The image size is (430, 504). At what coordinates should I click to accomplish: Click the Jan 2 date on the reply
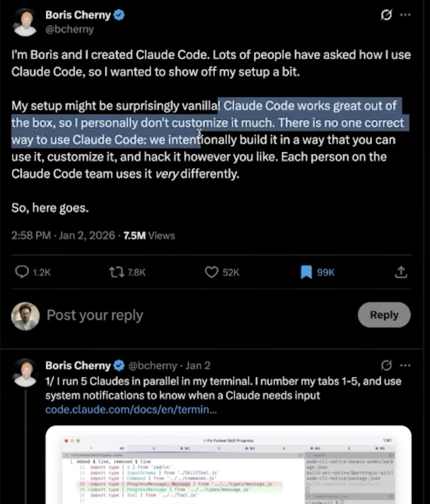tap(198, 366)
